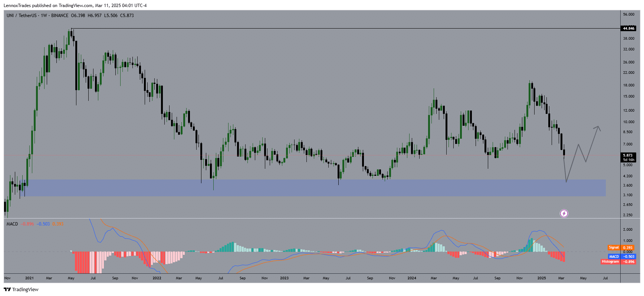Click the 2021 label on time axis
This screenshot has width=644, height=296.
click(29, 278)
